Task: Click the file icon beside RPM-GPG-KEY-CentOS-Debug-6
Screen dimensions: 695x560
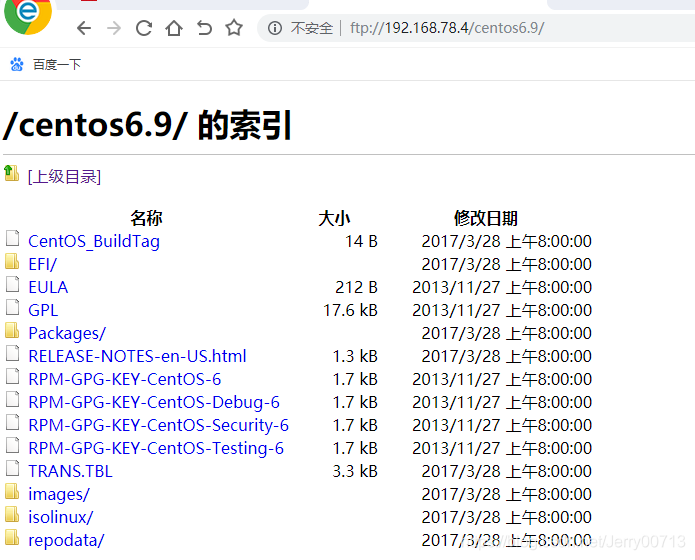Action: [12, 399]
